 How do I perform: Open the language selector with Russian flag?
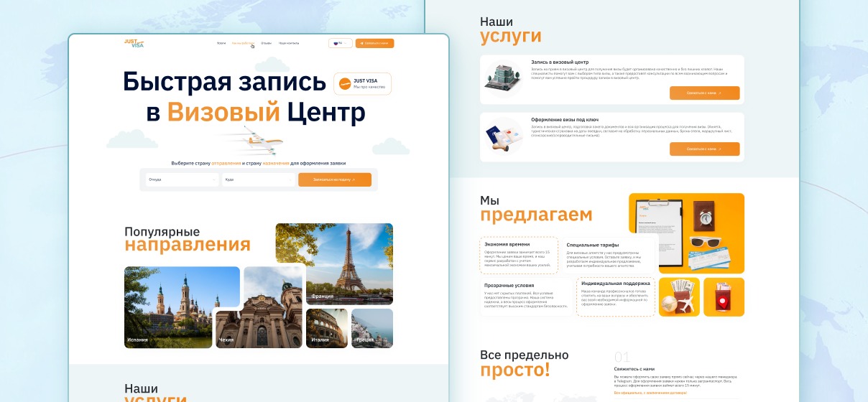[340, 43]
